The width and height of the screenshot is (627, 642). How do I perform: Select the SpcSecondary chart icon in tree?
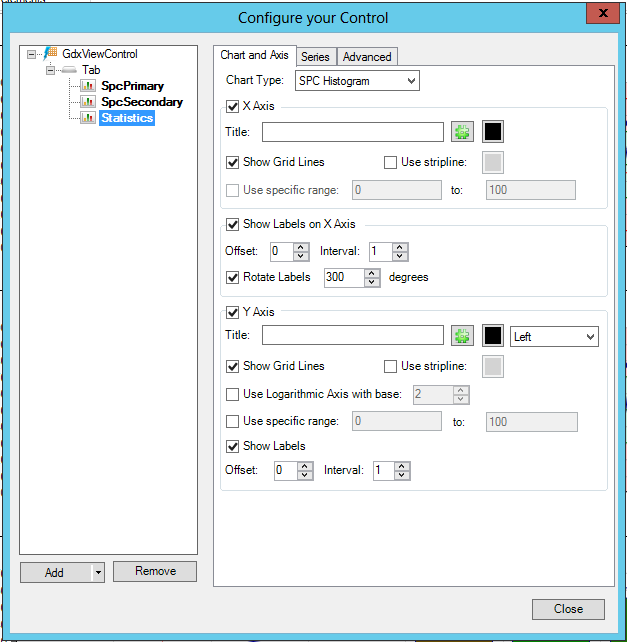pos(88,102)
